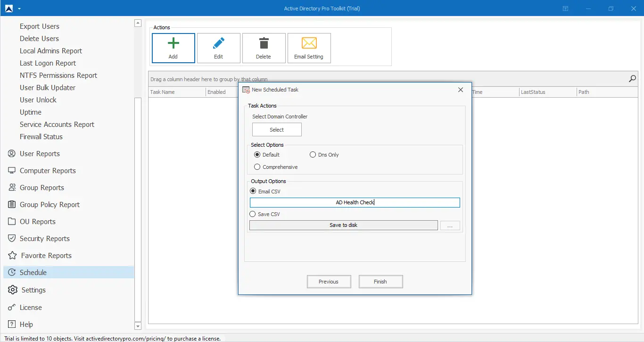Open Export Users in the sidebar

pyautogui.click(x=40, y=26)
